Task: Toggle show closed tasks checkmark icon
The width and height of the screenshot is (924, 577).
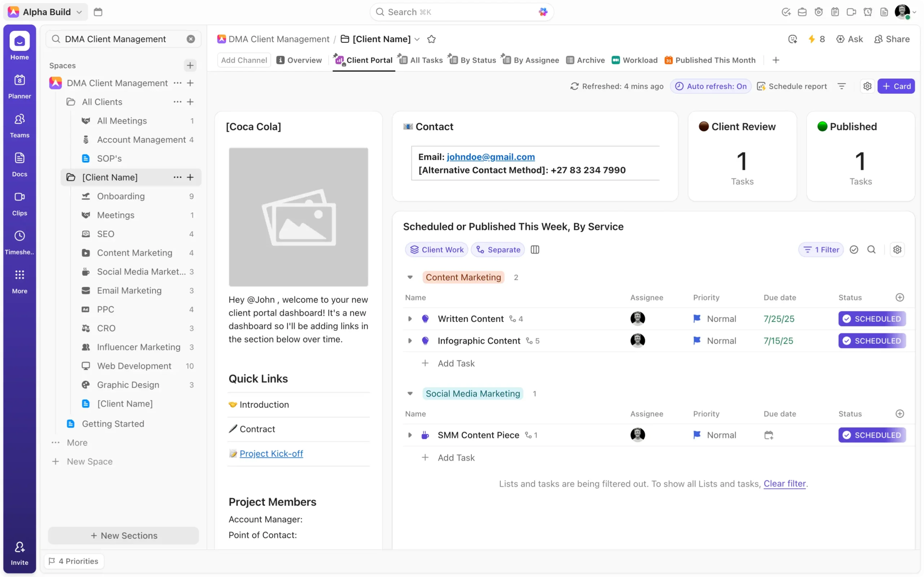Action: tap(854, 250)
